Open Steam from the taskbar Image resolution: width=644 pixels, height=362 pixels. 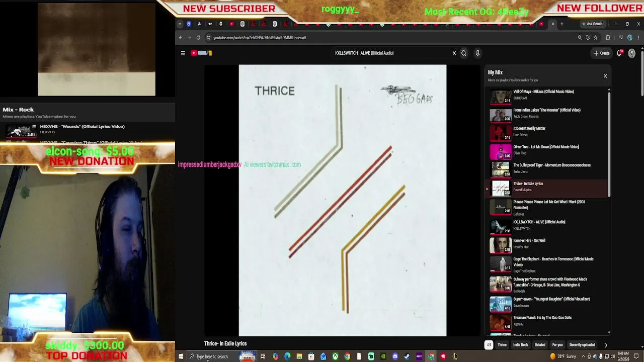(407, 356)
